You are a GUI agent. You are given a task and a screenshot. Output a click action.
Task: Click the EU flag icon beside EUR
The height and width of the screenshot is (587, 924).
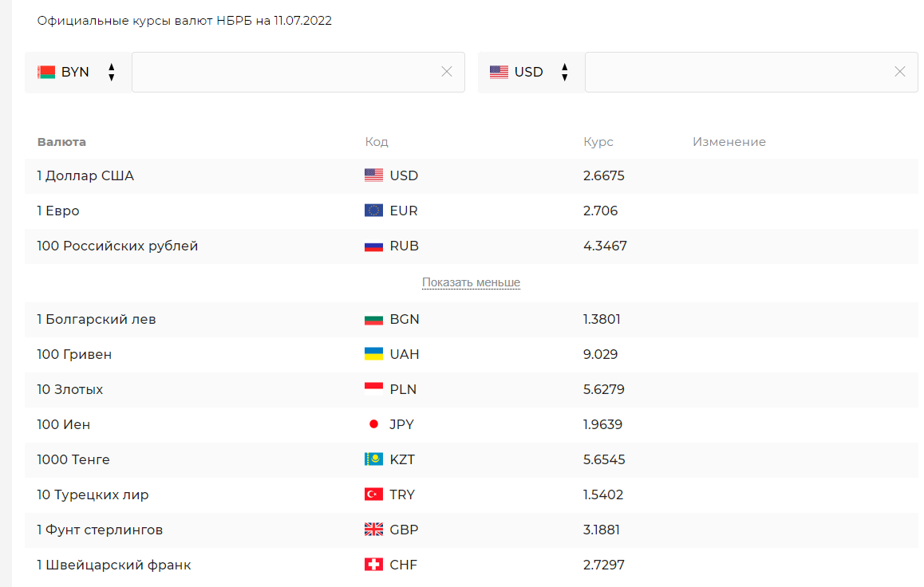373,211
